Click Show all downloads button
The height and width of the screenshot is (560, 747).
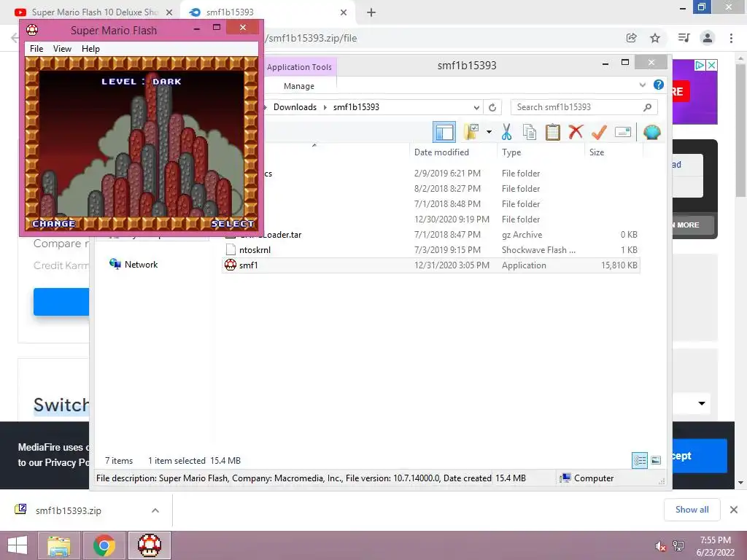click(692, 510)
